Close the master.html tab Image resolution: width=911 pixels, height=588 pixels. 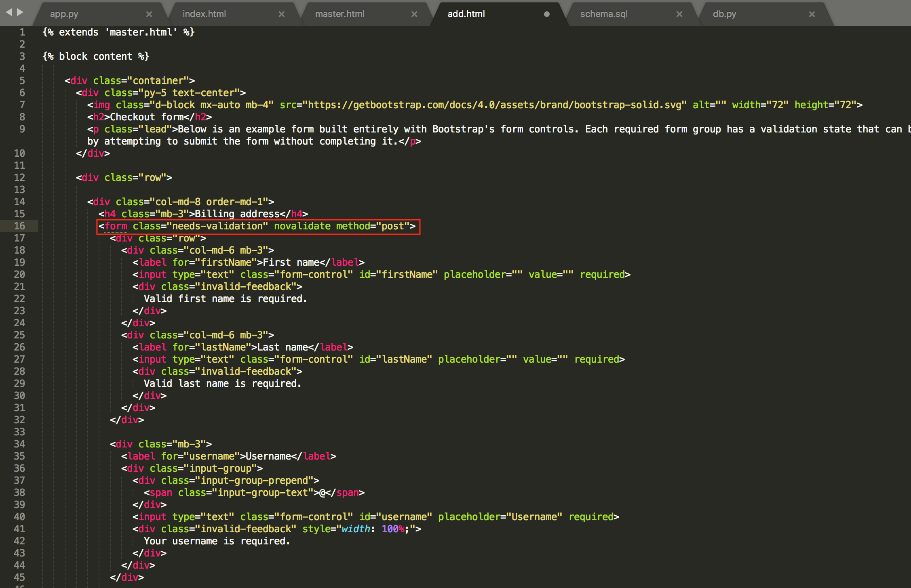(414, 14)
